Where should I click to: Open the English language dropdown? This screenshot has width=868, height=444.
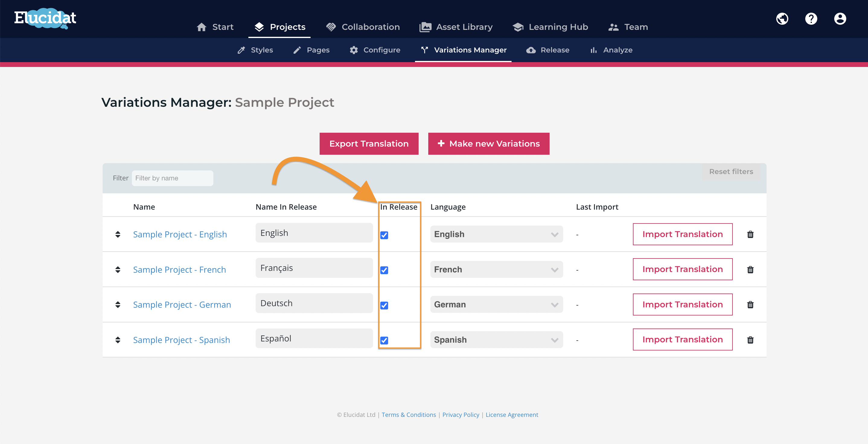pyautogui.click(x=496, y=234)
